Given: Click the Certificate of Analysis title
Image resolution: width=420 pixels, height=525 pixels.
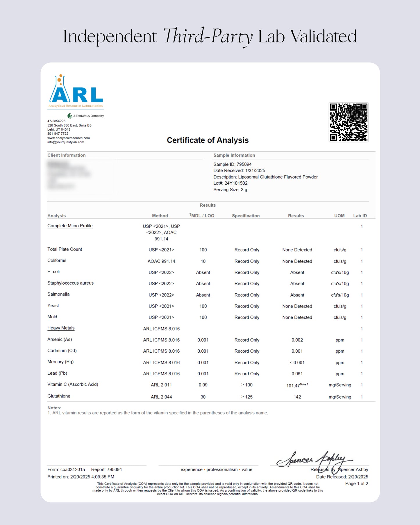Looking at the screenshot, I should [x=208, y=140].
